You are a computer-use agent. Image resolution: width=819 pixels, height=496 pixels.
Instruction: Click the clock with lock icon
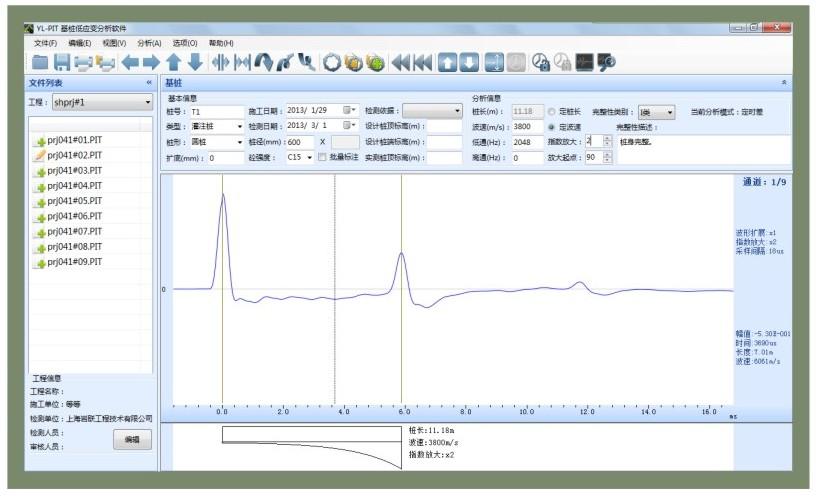tap(541, 63)
